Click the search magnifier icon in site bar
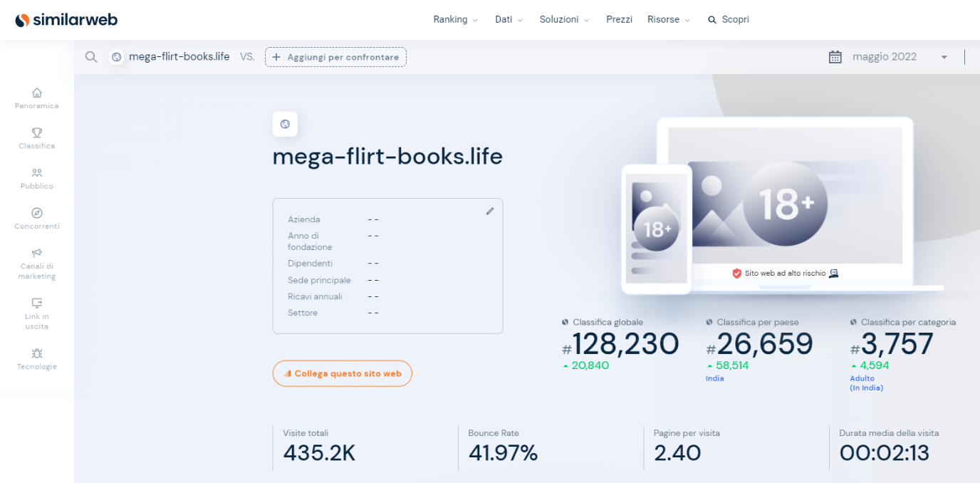Screen dimensions: 980x483 point(91,57)
